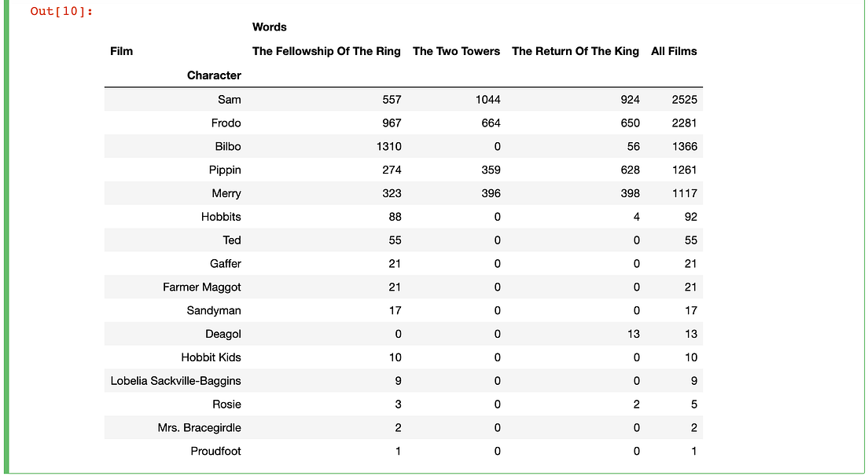Click Deagol's Return Of The King value 13

click(633, 334)
